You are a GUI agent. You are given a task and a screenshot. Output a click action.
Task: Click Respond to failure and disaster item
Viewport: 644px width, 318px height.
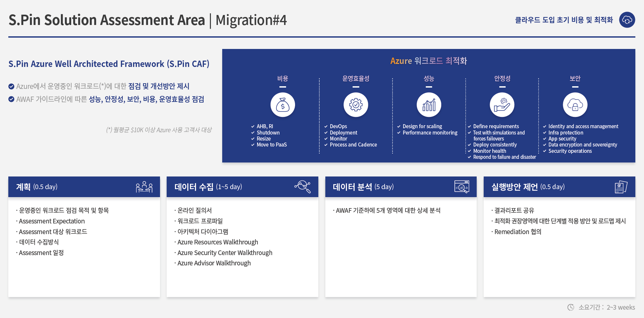pos(505,157)
